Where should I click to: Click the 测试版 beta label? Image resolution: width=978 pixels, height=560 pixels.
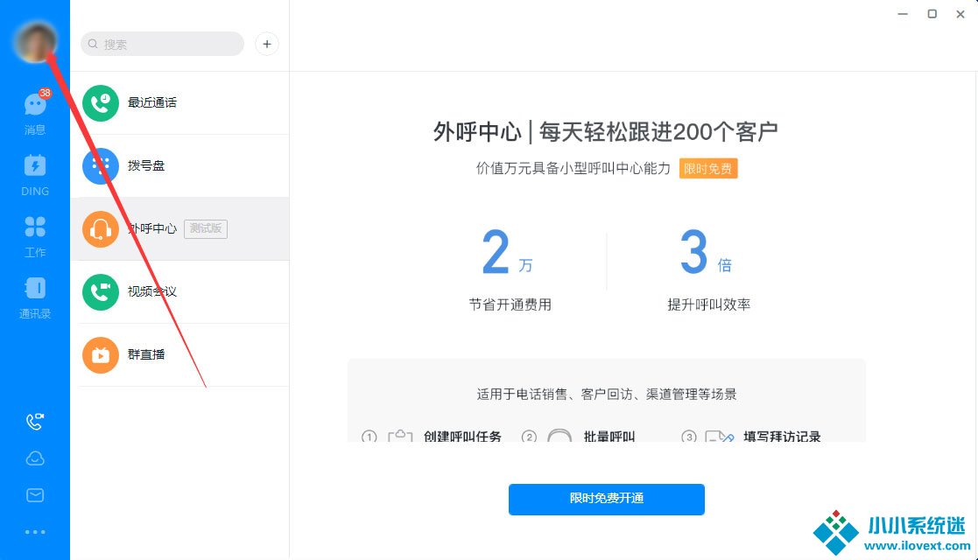pos(206,228)
